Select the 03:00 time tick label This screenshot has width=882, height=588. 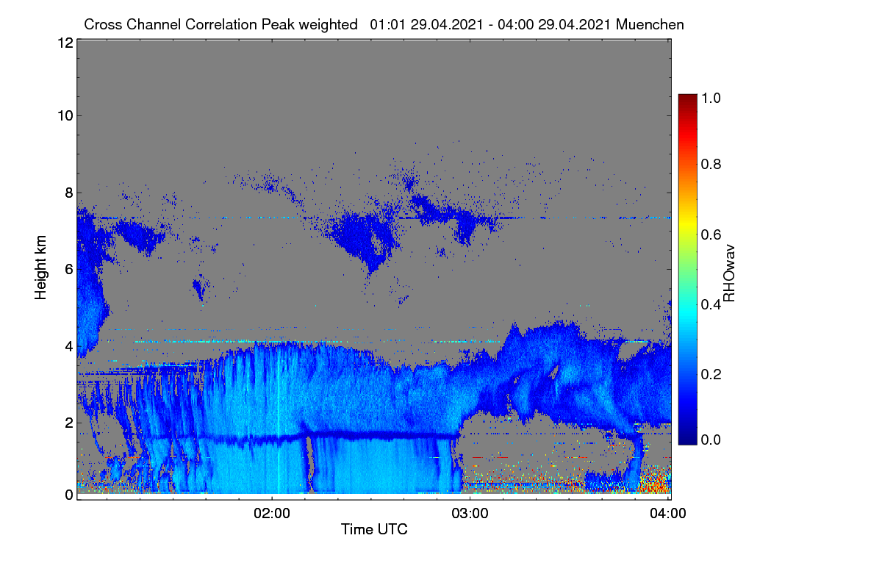click(x=470, y=513)
